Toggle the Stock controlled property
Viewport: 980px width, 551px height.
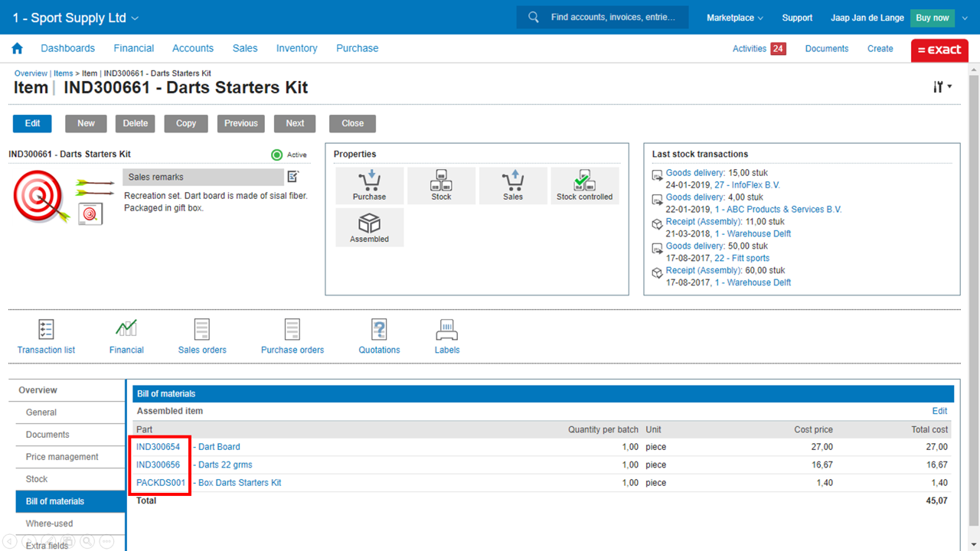[584, 186]
